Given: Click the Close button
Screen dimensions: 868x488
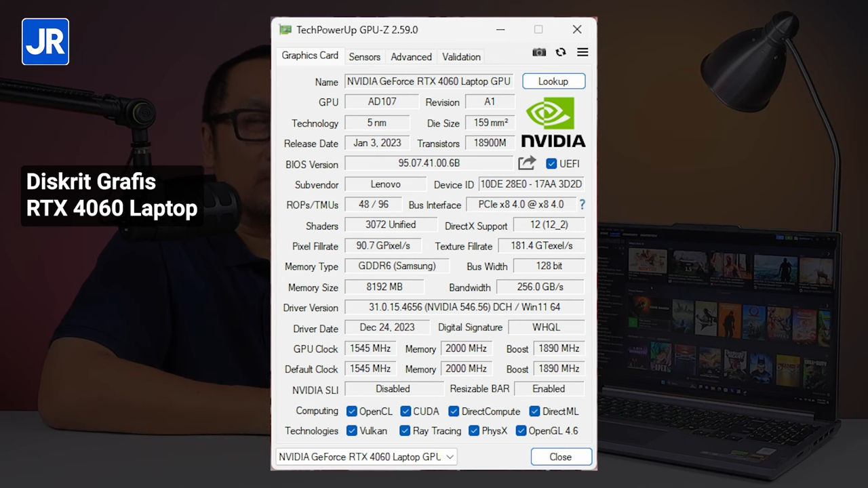Looking at the screenshot, I should pos(561,457).
